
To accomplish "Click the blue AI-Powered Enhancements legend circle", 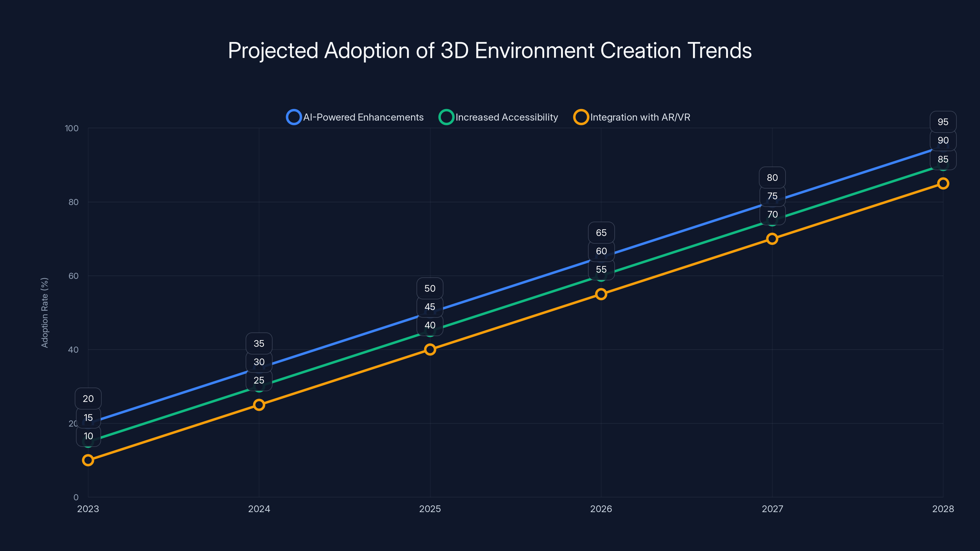I will [x=294, y=117].
